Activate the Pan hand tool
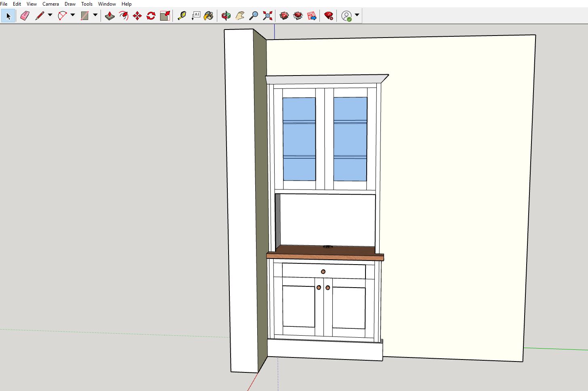 point(240,16)
